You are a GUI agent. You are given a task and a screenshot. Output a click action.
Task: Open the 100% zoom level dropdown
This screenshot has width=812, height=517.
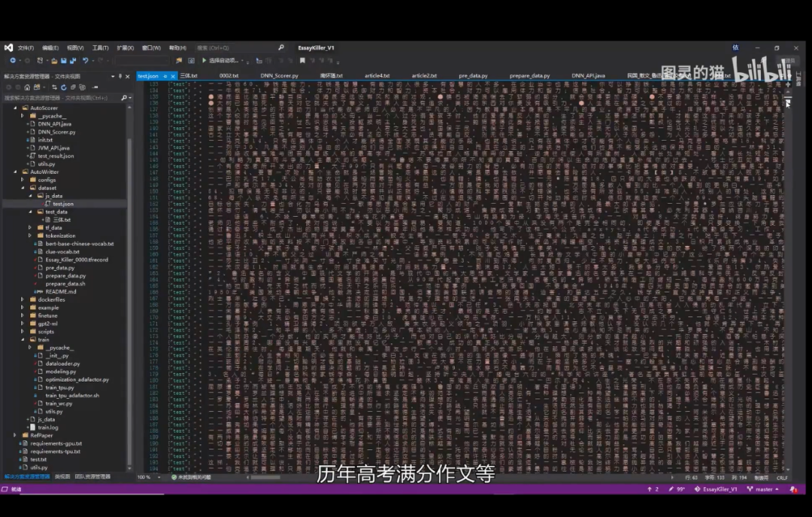[x=159, y=477]
